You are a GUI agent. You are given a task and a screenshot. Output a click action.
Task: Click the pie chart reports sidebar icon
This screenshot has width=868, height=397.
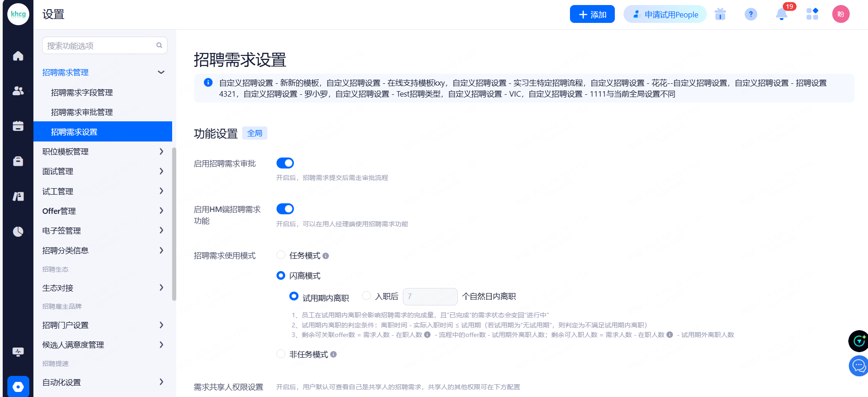click(x=18, y=232)
